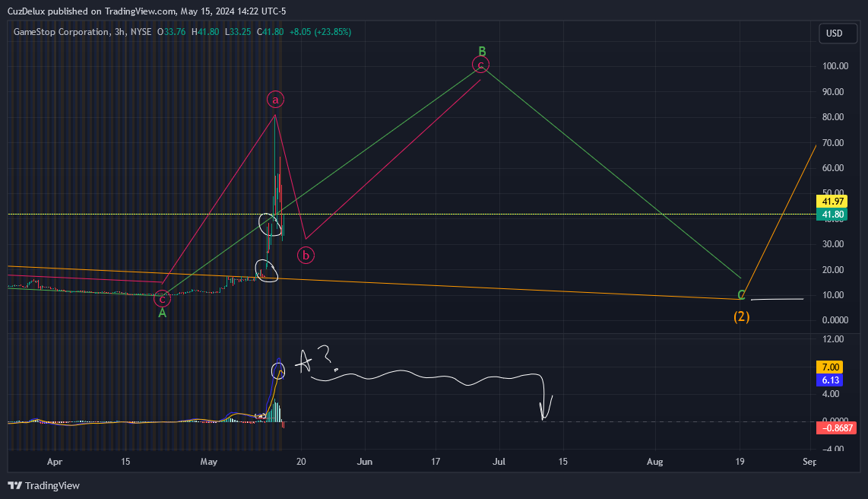Click the 'Jul' date axis label

point(499,461)
